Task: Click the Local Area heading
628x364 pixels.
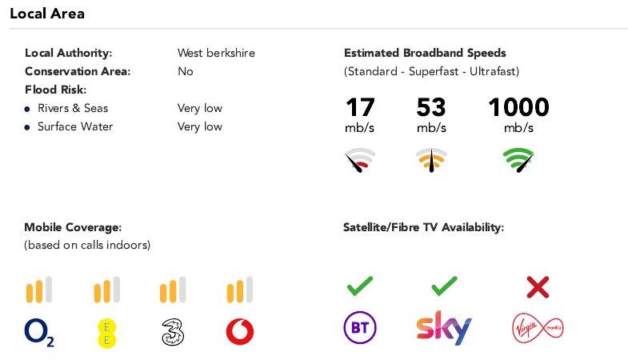Action: pos(47,14)
